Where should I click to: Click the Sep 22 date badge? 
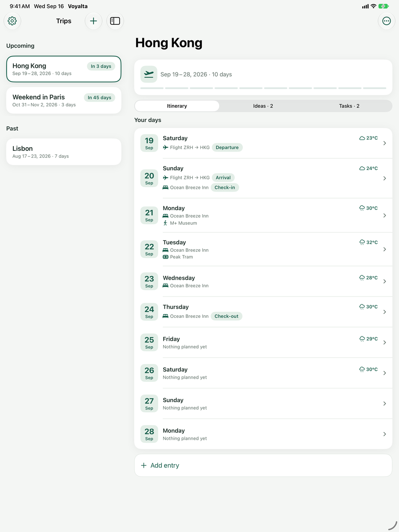(x=149, y=249)
